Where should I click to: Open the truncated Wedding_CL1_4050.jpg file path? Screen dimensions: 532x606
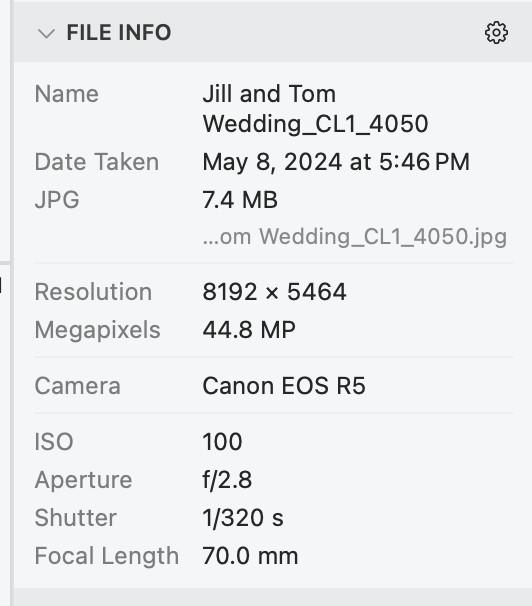coord(355,236)
